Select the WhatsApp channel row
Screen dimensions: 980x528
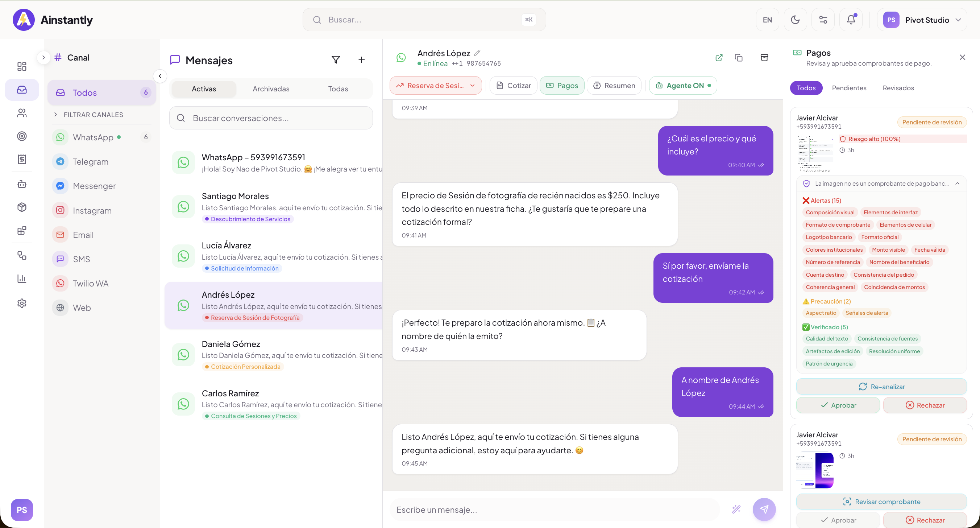(x=102, y=137)
